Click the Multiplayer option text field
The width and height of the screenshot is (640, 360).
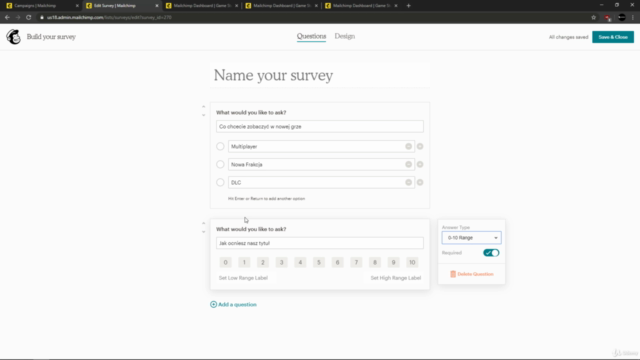(321, 146)
